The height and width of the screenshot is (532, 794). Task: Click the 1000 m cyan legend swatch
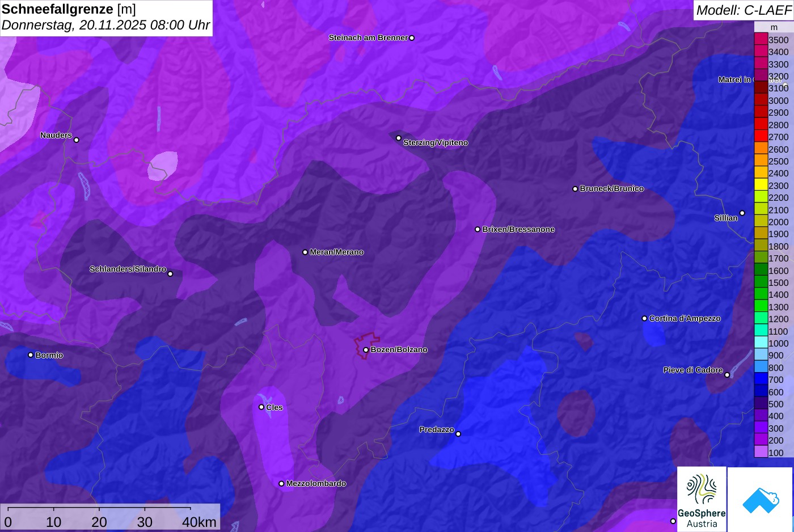pos(761,343)
